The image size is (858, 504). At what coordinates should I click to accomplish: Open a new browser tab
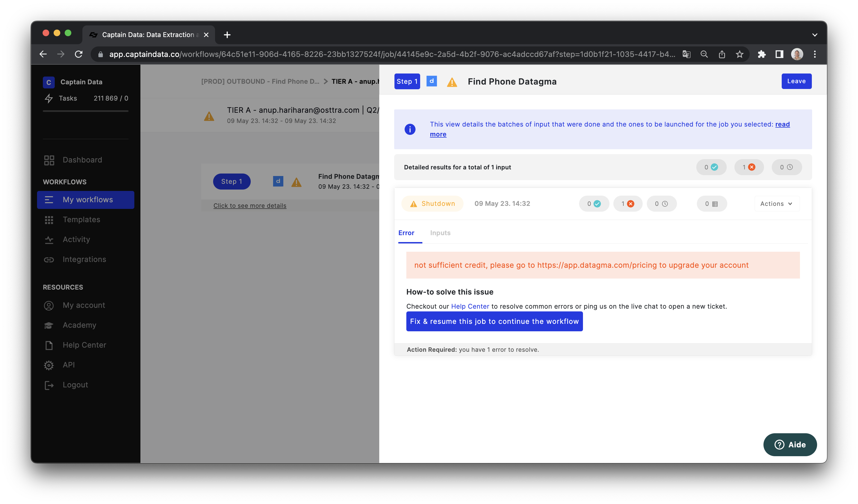227,35
